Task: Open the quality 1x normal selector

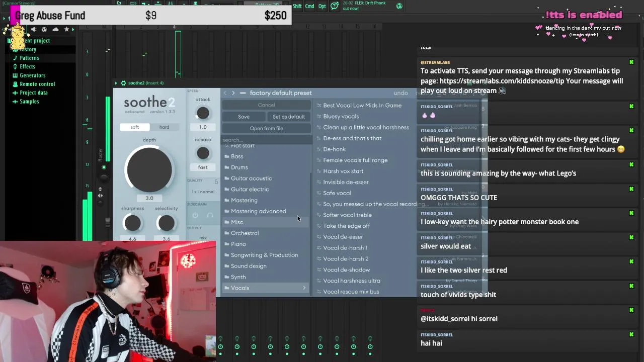Action: [x=203, y=192]
